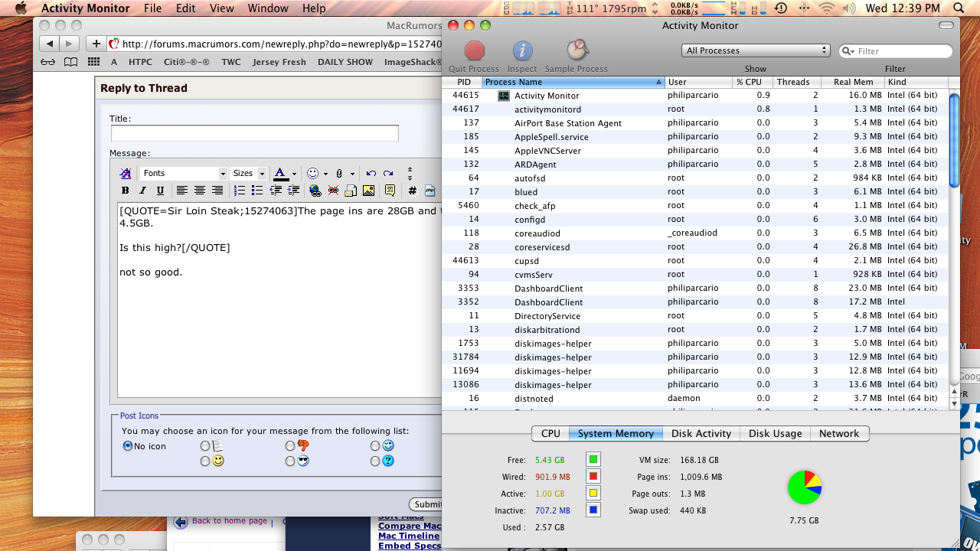Switch to the Network tab

click(839, 433)
